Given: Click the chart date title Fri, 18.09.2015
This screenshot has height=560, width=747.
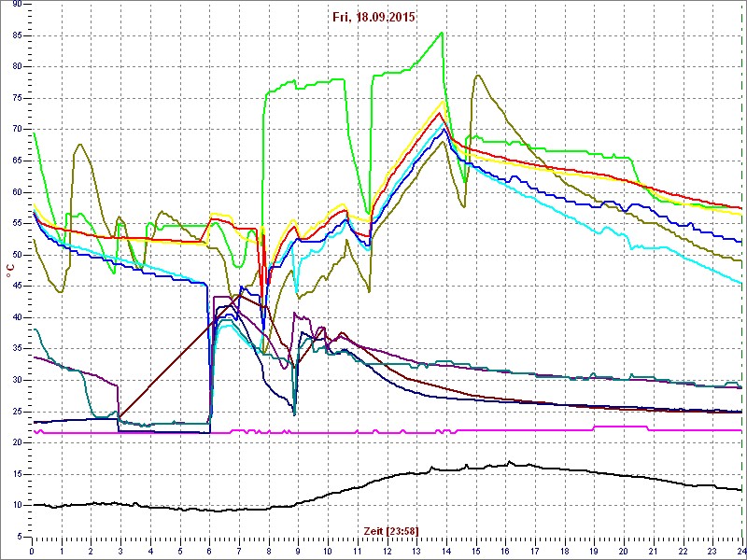Looking at the screenshot, I should pyautogui.click(x=374, y=18).
